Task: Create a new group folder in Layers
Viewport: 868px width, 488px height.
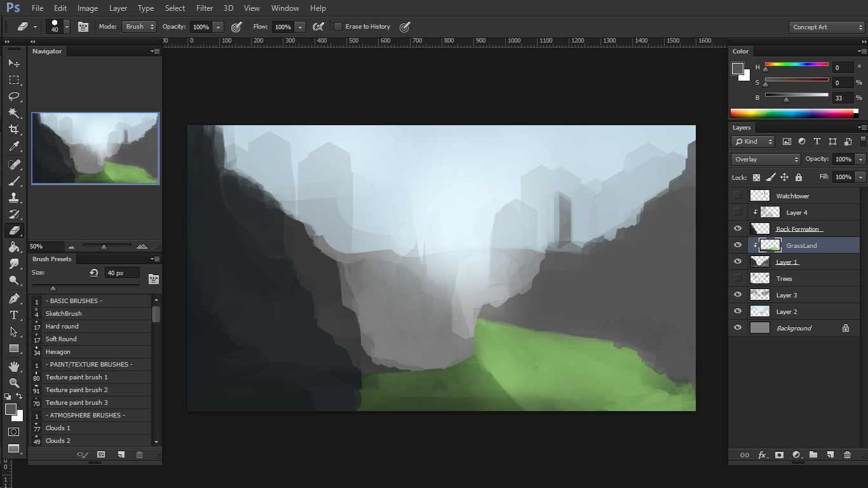Action: point(813,455)
